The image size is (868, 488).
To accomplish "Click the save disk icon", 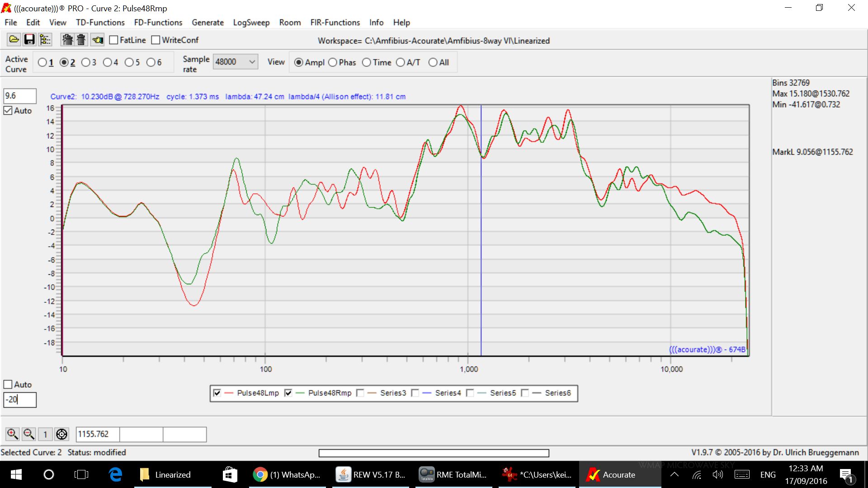I will 29,40.
